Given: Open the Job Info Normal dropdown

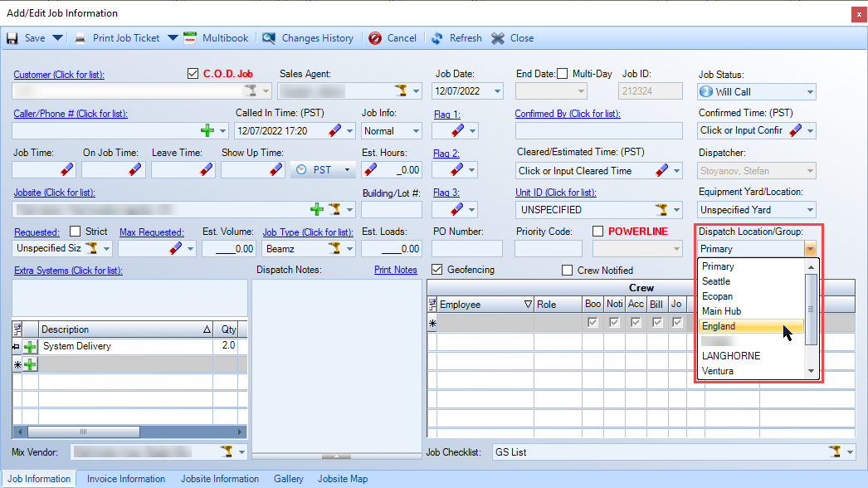Looking at the screenshot, I should point(416,131).
